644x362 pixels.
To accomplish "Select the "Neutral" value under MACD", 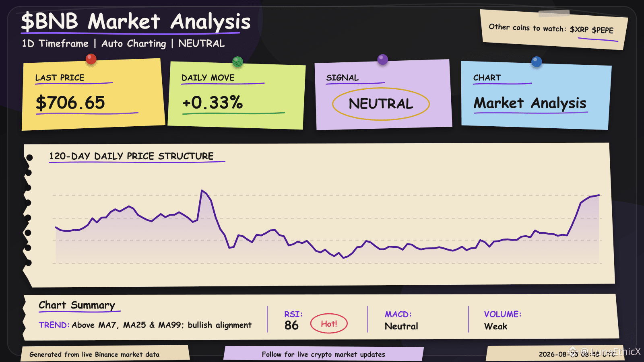I will click(x=401, y=326).
